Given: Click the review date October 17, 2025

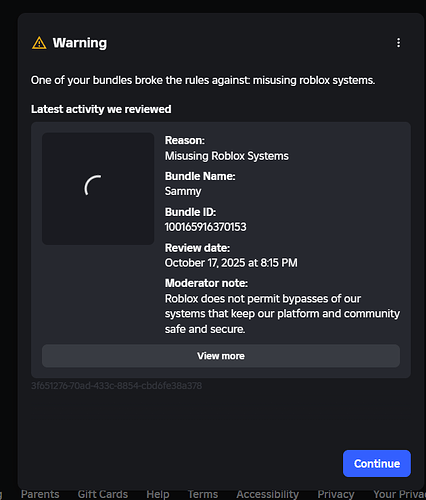Looking at the screenshot, I should pos(231,263).
